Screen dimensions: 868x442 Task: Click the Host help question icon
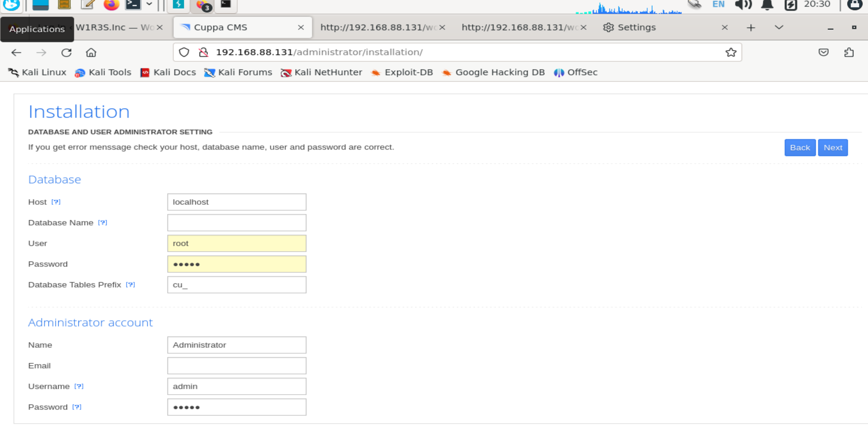coord(56,202)
